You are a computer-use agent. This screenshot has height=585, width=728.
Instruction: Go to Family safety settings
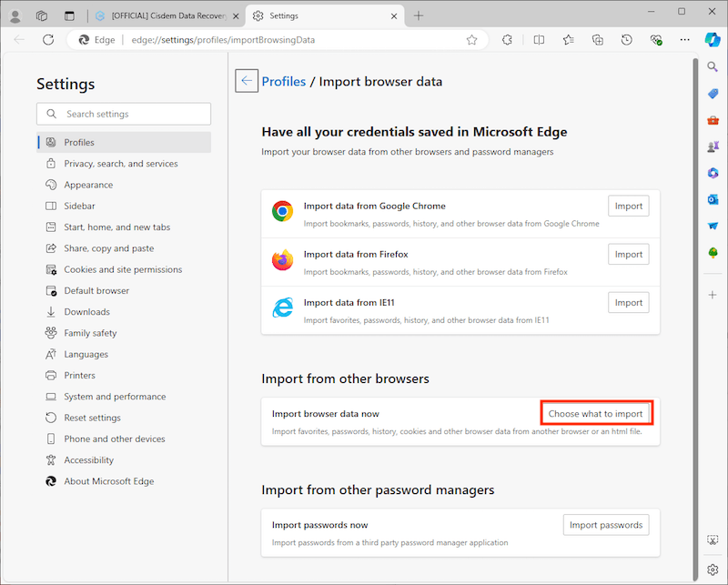point(124,333)
